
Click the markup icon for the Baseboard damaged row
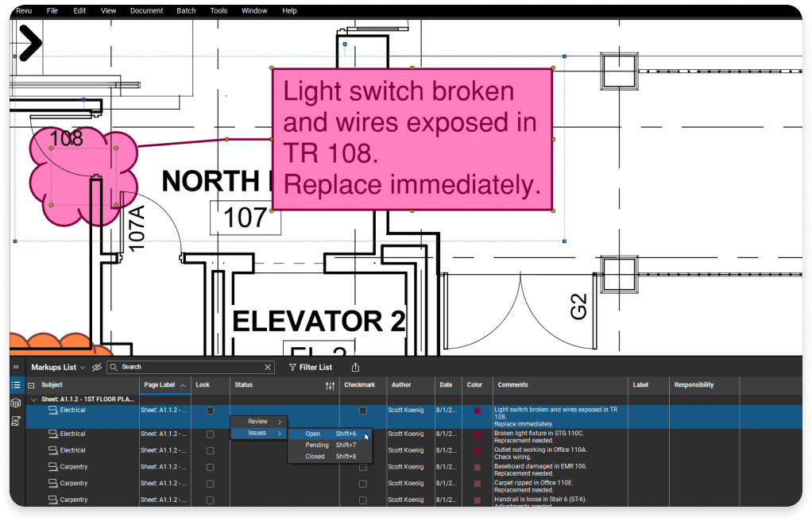click(x=52, y=467)
